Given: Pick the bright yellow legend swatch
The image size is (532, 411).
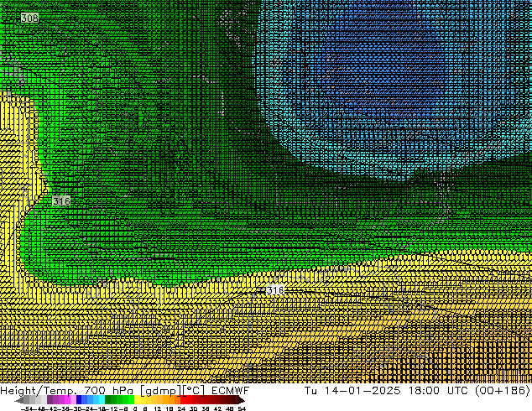Looking at the screenshot, I should (x=137, y=400).
